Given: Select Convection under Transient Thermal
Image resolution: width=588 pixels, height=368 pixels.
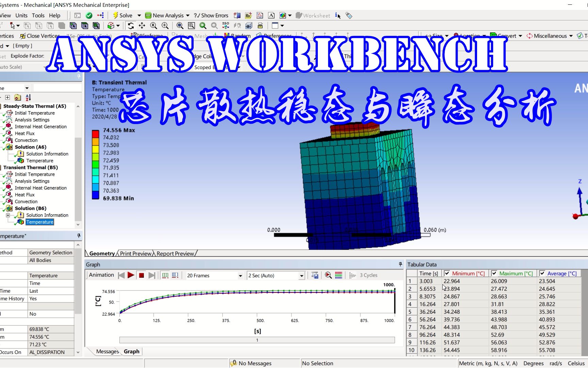Looking at the screenshot, I should point(26,201).
